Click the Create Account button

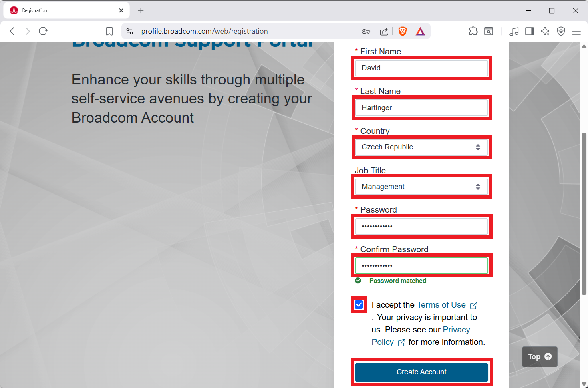(421, 372)
